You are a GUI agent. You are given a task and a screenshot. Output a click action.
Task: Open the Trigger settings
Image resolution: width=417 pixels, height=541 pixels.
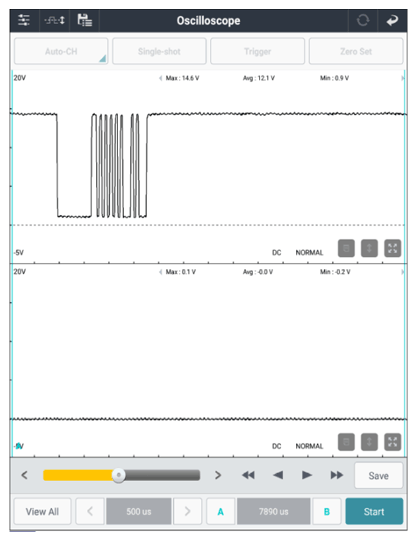coord(257,51)
